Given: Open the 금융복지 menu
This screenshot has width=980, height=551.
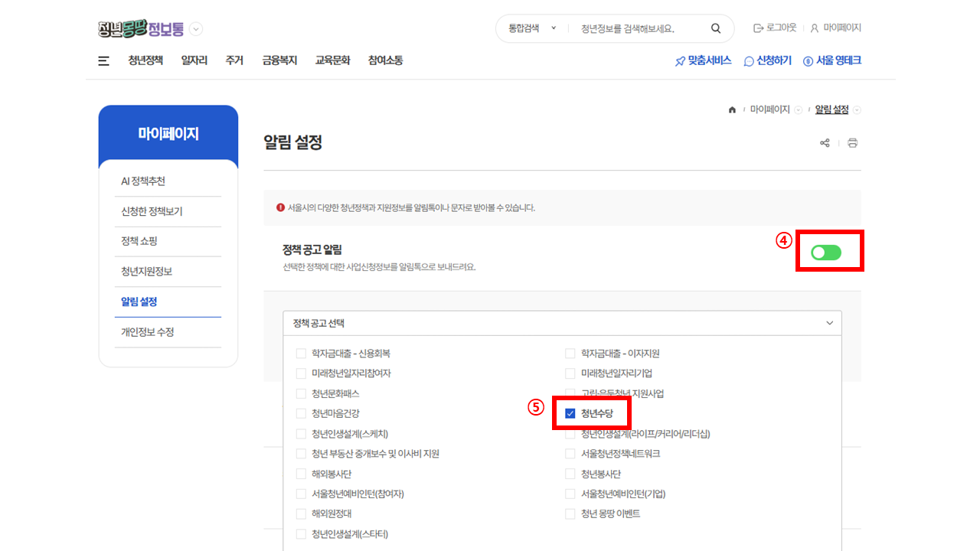Looking at the screenshot, I should click(x=279, y=60).
